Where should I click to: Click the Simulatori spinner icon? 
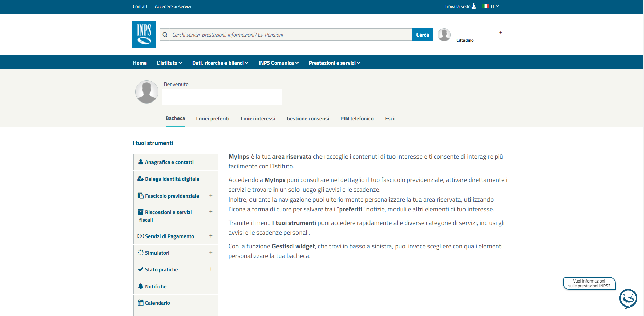[x=141, y=253]
